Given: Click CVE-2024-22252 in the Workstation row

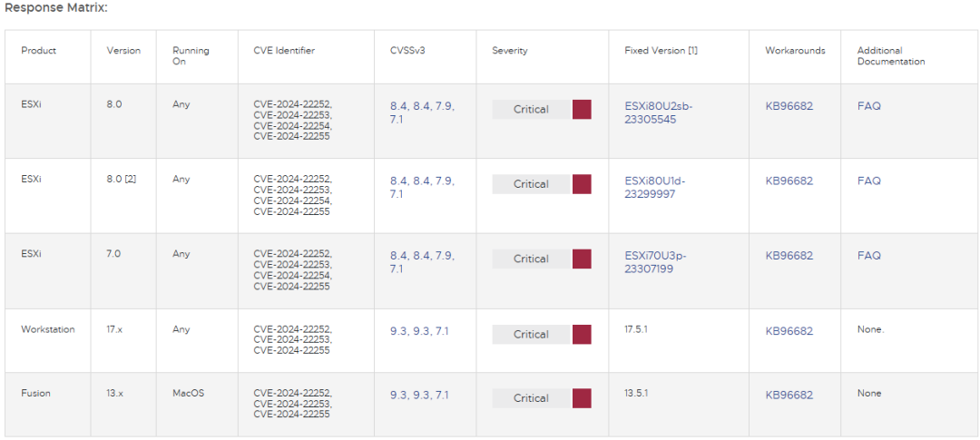Looking at the screenshot, I should (292, 329).
